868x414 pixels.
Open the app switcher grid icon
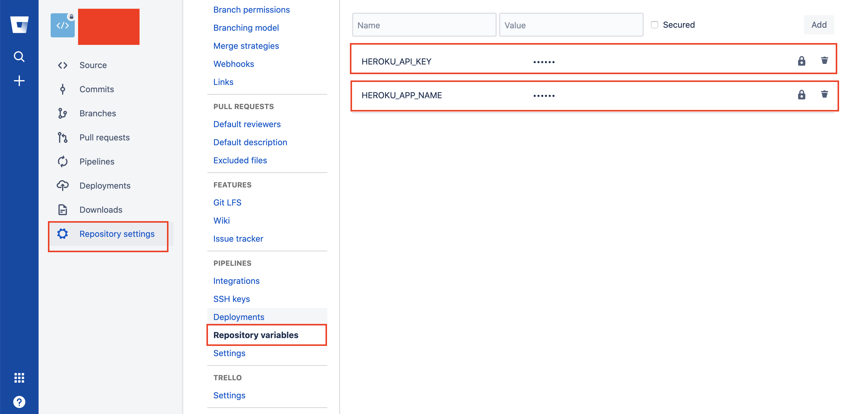pos(19,378)
